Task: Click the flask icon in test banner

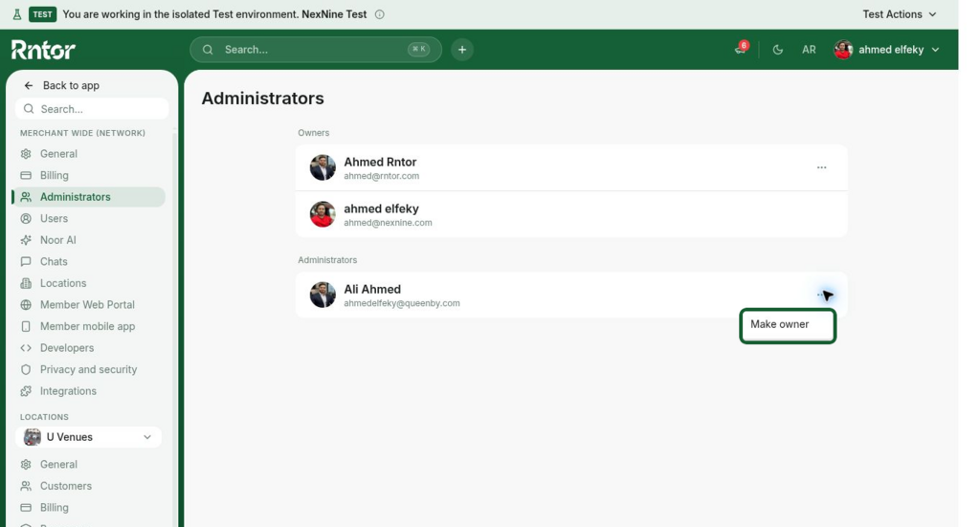Action: [17, 14]
